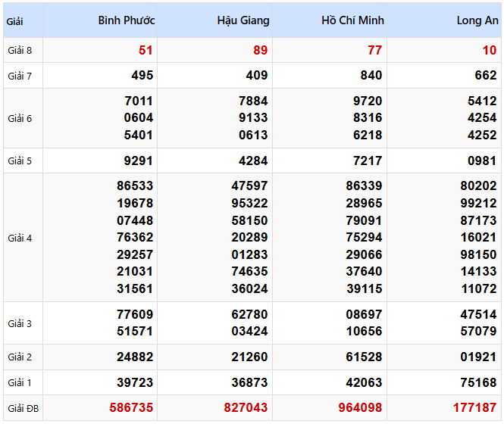Click red Giải 8 number 51
The width and height of the screenshot is (504, 424).
pyautogui.click(x=146, y=51)
